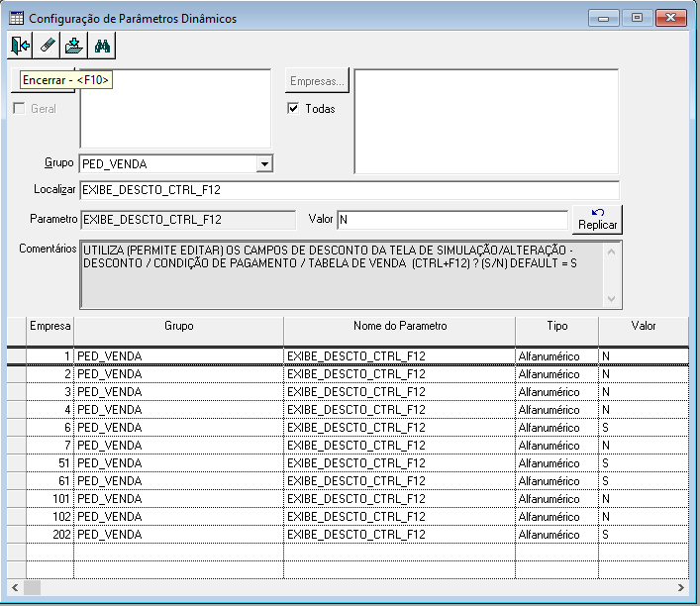Screen dimensions: 700x606
Task: Click the Encerrar exit door icon
Action: (x=20, y=46)
